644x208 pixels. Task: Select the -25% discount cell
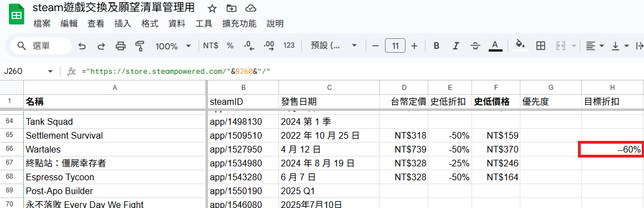pos(450,164)
